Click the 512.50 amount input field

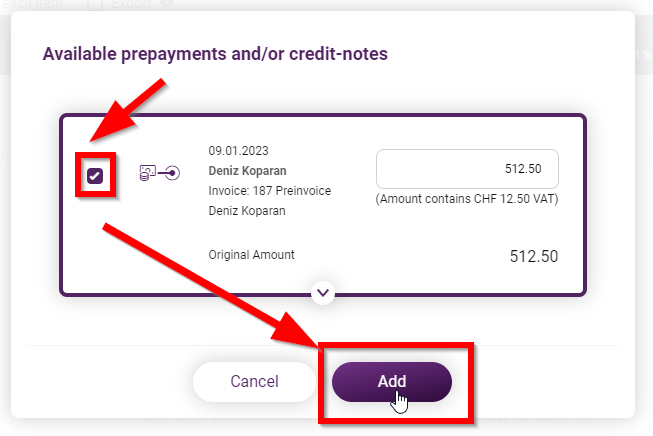pyautogui.click(x=467, y=169)
